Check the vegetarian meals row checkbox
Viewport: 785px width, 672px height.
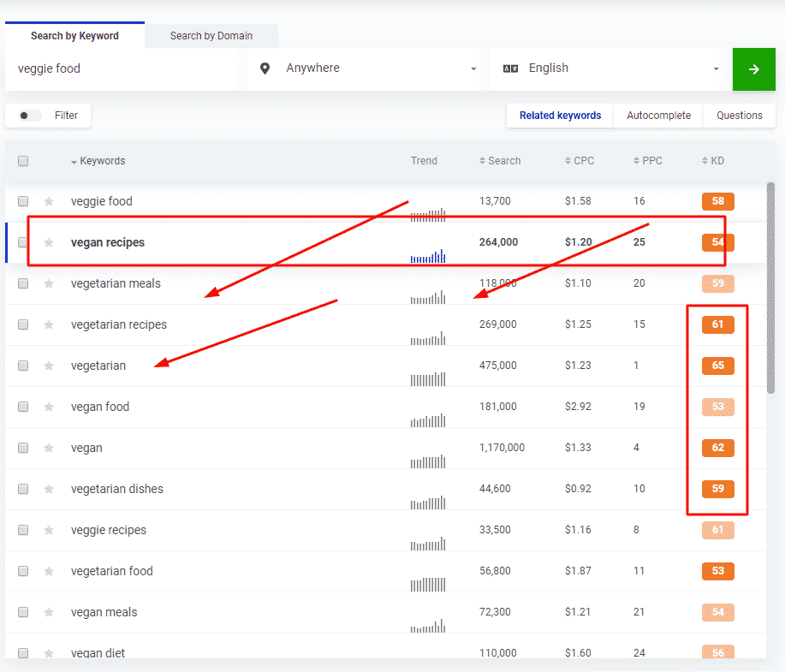pos(23,283)
